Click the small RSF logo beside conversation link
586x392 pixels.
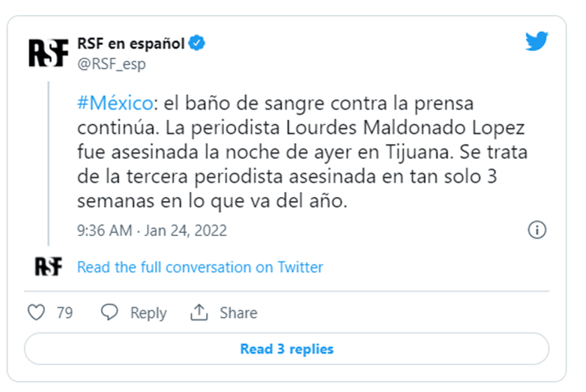(x=49, y=266)
